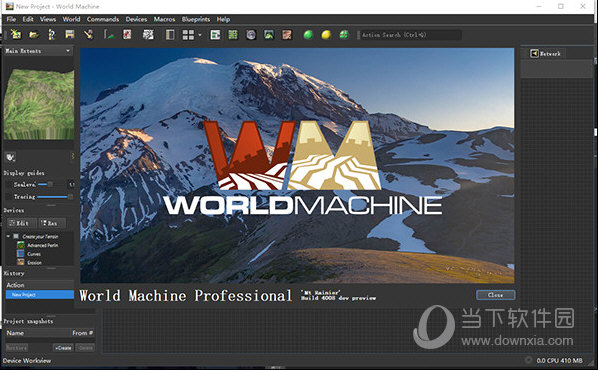Click the terrain preview thumbnail
Image resolution: width=598 pixels, height=370 pixels.
(39, 104)
